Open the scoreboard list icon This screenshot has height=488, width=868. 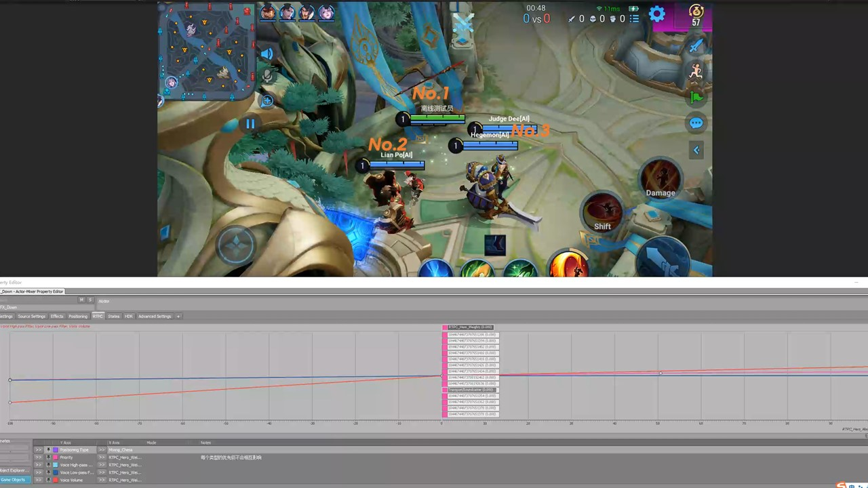634,18
